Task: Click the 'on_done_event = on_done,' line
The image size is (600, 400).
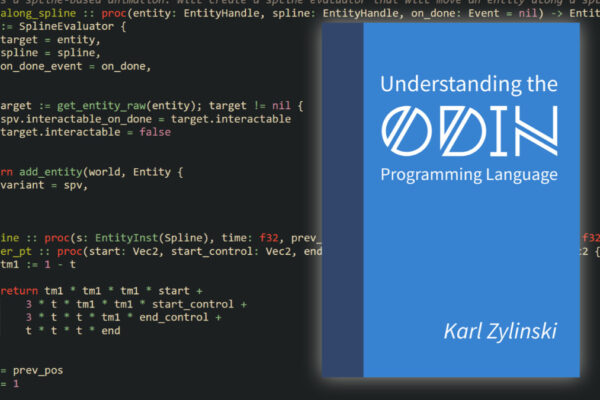Action: coord(75,66)
